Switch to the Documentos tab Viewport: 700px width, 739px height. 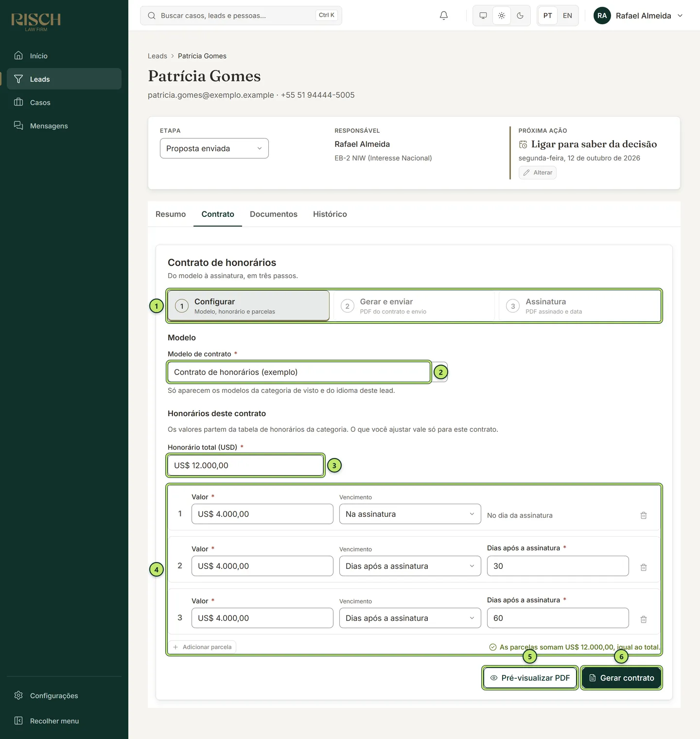point(274,214)
